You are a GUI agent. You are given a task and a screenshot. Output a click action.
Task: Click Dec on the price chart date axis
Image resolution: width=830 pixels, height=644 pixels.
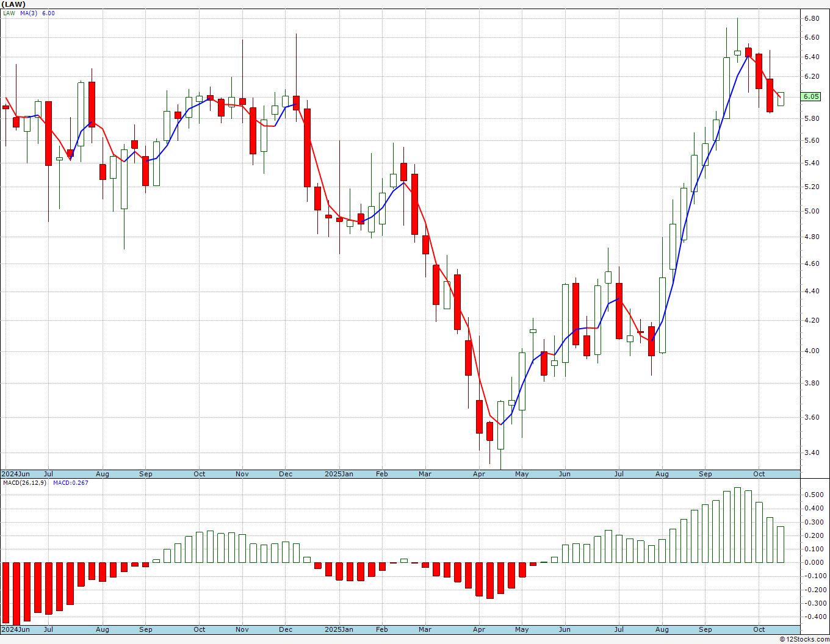tap(286, 474)
